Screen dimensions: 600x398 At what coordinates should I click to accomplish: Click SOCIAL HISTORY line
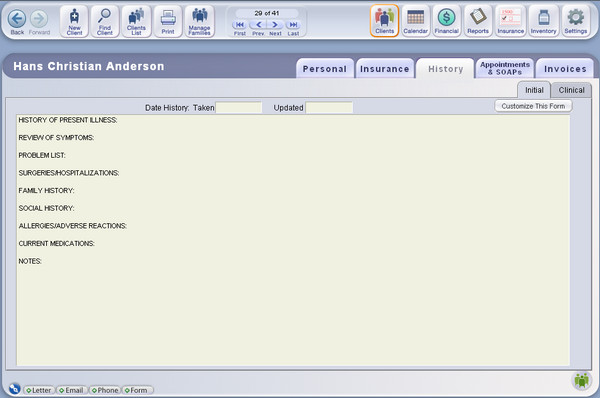point(46,208)
